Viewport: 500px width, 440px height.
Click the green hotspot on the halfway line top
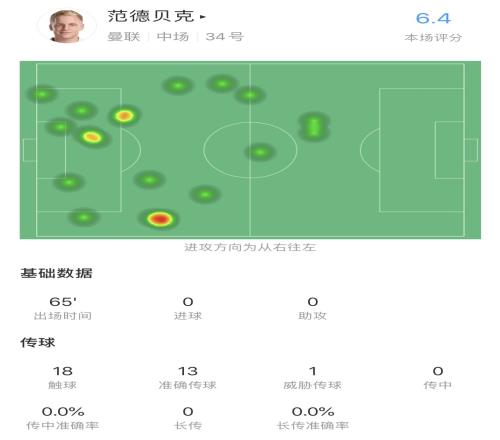click(250, 95)
